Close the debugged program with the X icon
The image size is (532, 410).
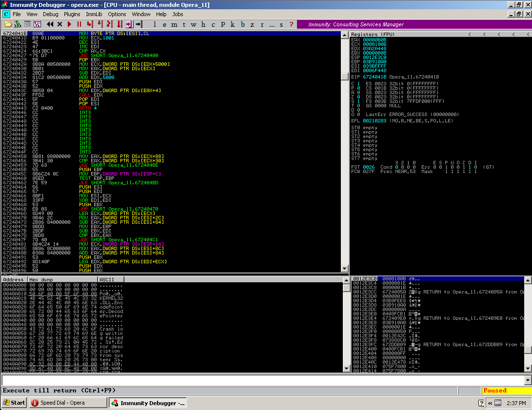coord(59,24)
